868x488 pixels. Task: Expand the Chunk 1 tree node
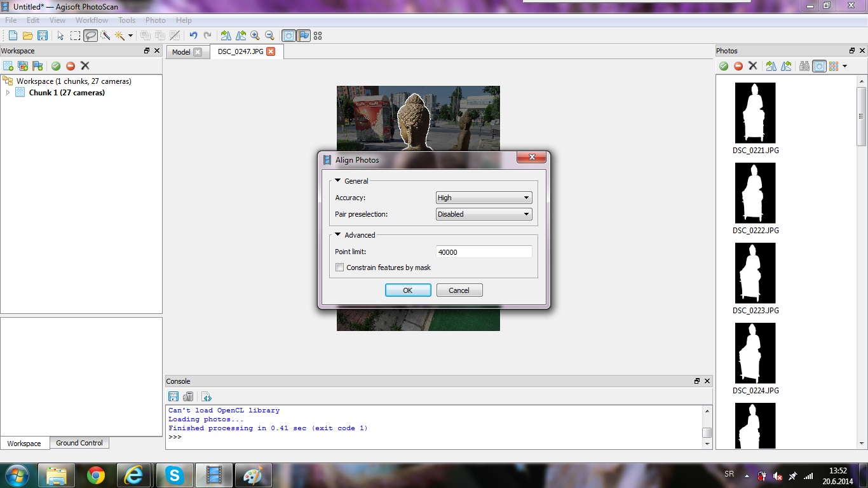coord(8,93)
